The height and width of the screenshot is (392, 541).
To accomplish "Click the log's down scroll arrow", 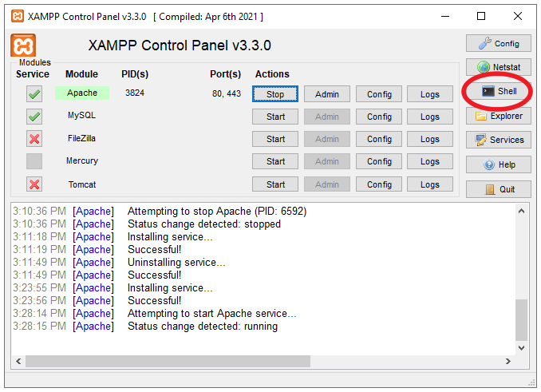I will pyautogui.click(x=521, y=348).
